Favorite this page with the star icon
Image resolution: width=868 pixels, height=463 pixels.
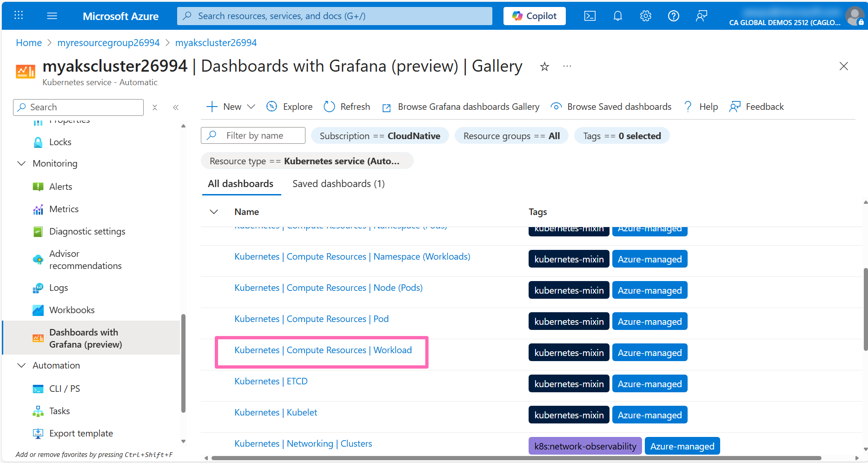coord(544,67)
